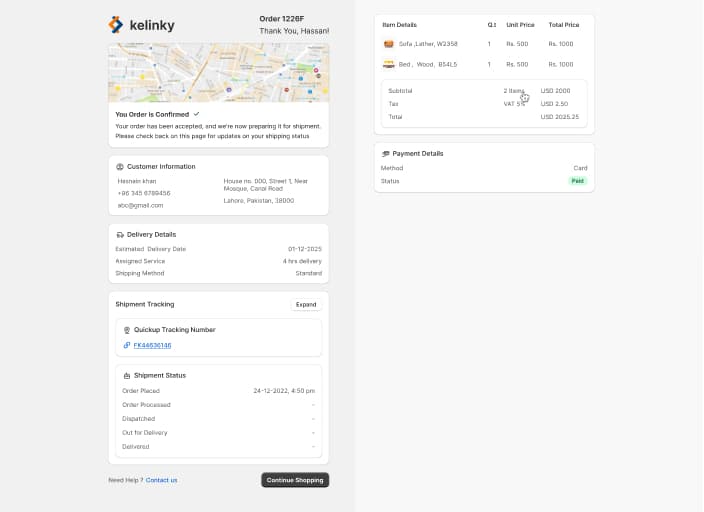Click the Delivery Details heading
The height and width of the screenshot is (512, 704).
[x=151, y=234]
